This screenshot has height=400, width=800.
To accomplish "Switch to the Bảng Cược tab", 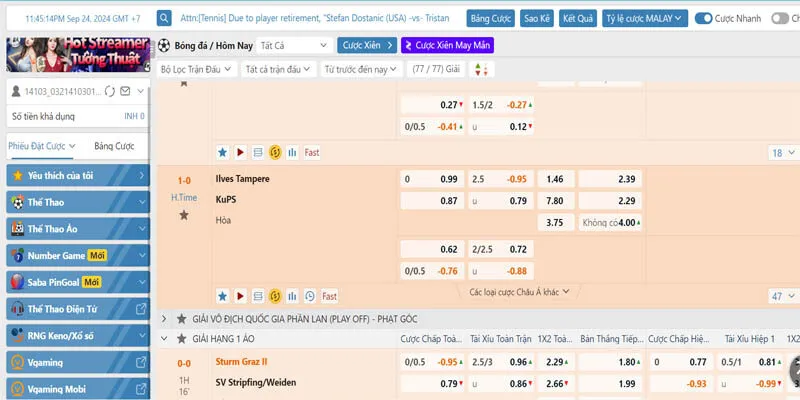I will point(115,146).
